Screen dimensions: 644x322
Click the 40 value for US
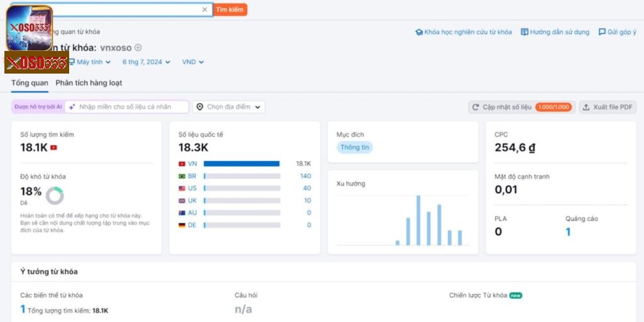tap(307, 188)
